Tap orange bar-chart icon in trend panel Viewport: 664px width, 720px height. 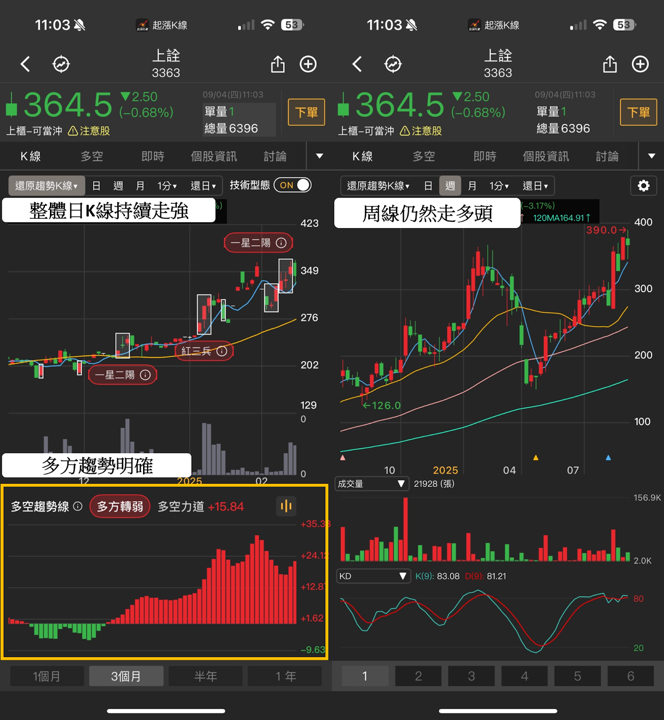(286, 506)
